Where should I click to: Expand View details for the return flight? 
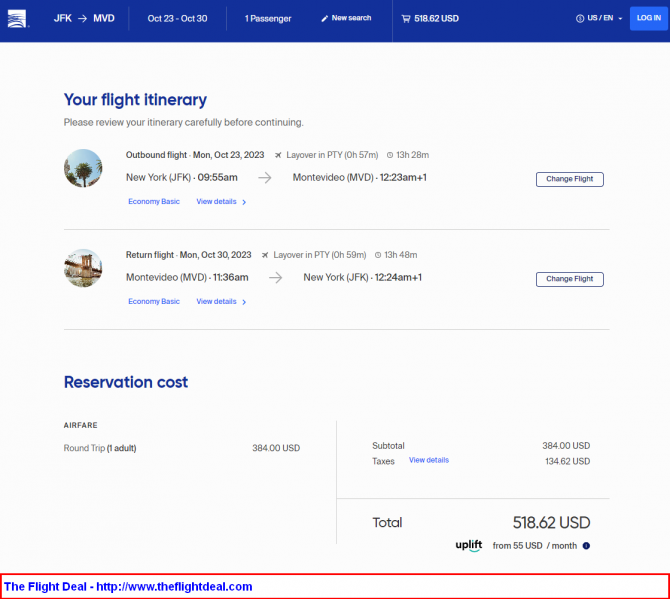point(220,302)
